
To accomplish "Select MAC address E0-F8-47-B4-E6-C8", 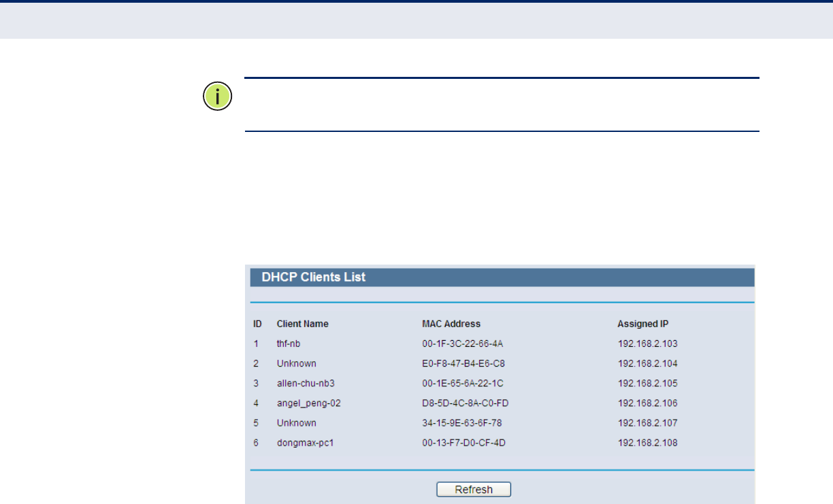I will point(463,363).
